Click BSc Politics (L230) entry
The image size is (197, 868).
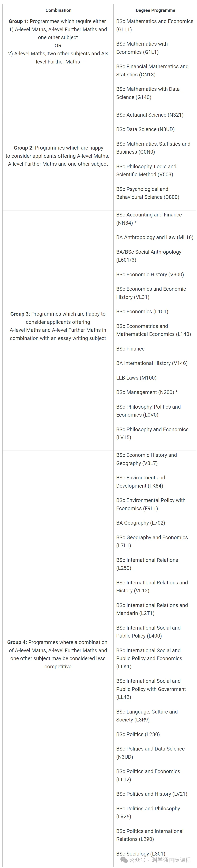pyautogui.click(x=138, y=735)
